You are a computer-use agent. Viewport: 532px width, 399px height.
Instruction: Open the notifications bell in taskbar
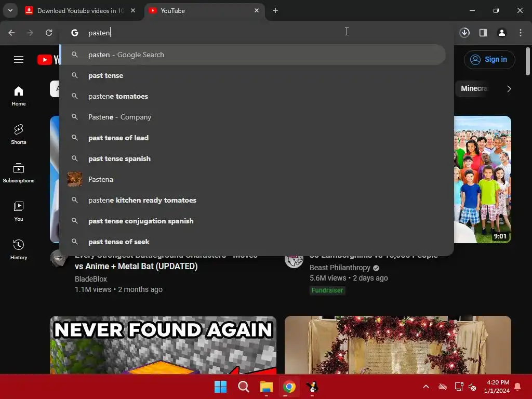pyautogui.click(x=518, y=387)
